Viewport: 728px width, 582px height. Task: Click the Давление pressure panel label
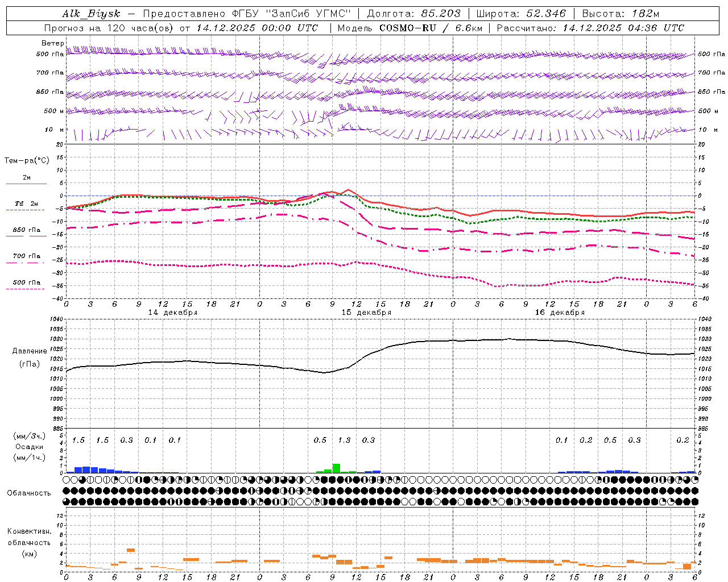tap(30, 351)
